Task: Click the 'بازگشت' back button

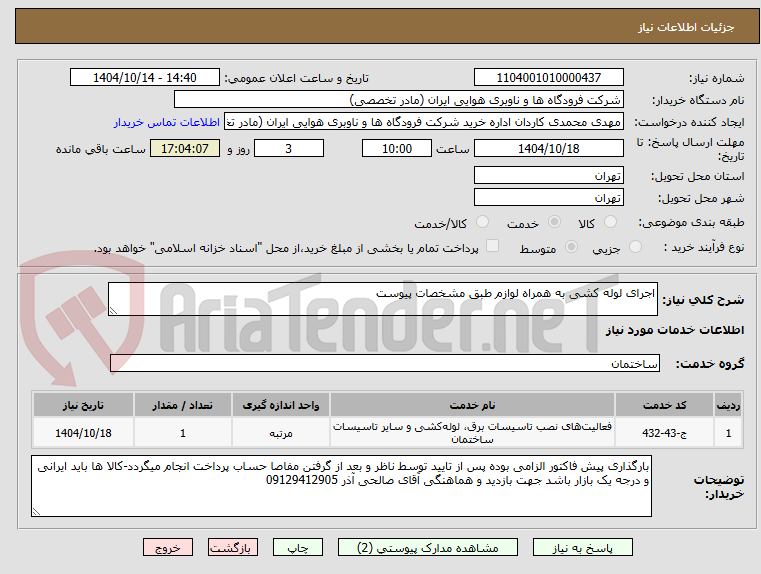Action: pyautogui.click(x=233, y=547)
